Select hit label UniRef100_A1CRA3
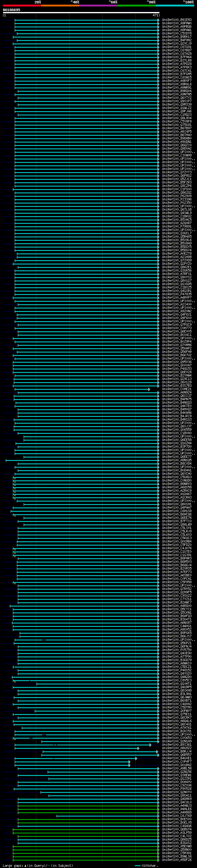This screenshot has width=197, height=868. (177, 497)
